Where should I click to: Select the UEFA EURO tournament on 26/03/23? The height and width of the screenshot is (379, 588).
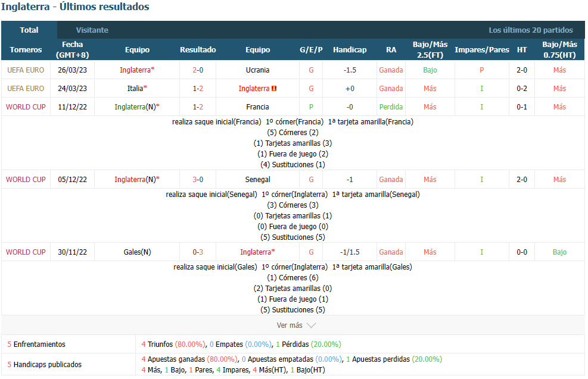pyautogui.click(x=26, y=70)
